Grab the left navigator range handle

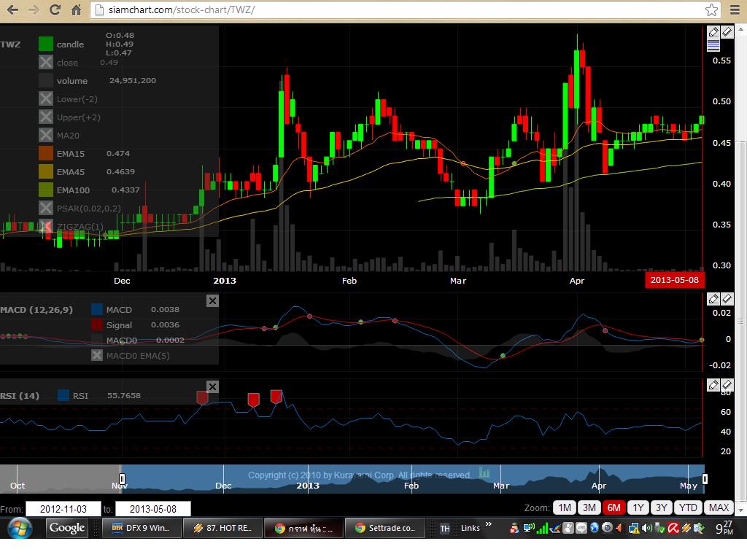point(122,478)
